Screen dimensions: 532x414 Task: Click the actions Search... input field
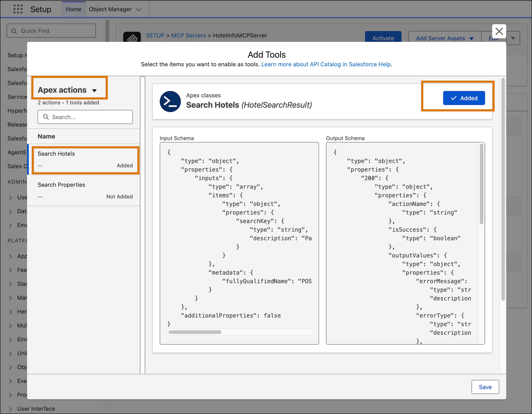85,117
